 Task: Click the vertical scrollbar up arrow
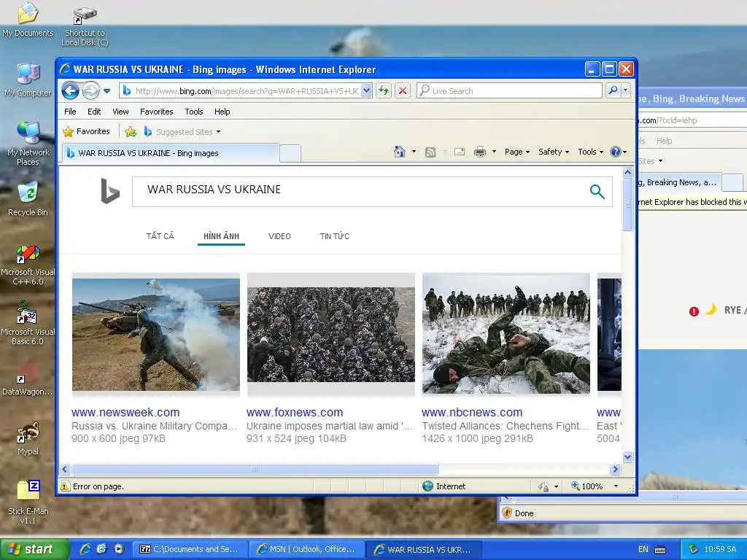tap(628, 172)
